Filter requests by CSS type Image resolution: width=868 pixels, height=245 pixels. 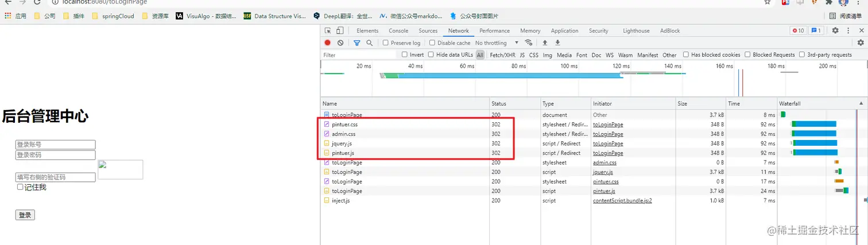[534, 55]
